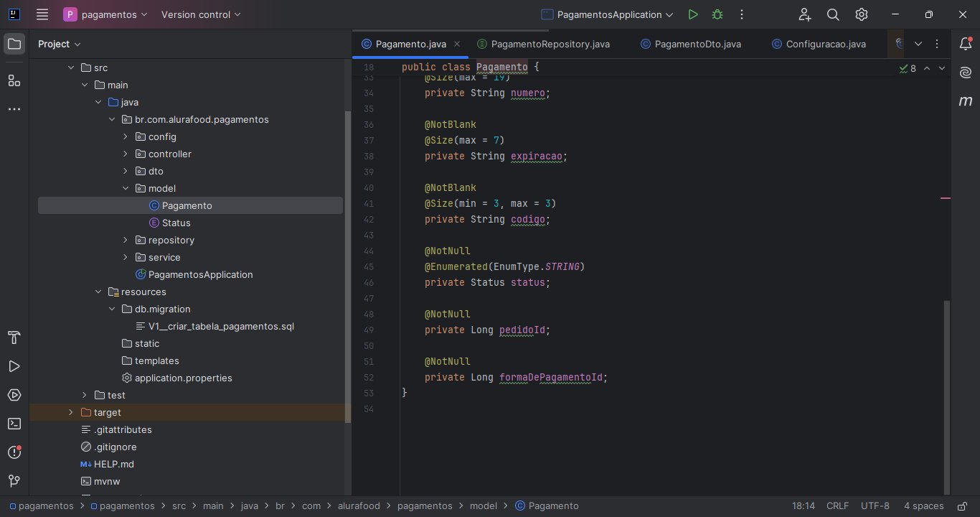The image size is (980, 517).
Task: Open the Git tool window icon
Action: pos(14,481)
